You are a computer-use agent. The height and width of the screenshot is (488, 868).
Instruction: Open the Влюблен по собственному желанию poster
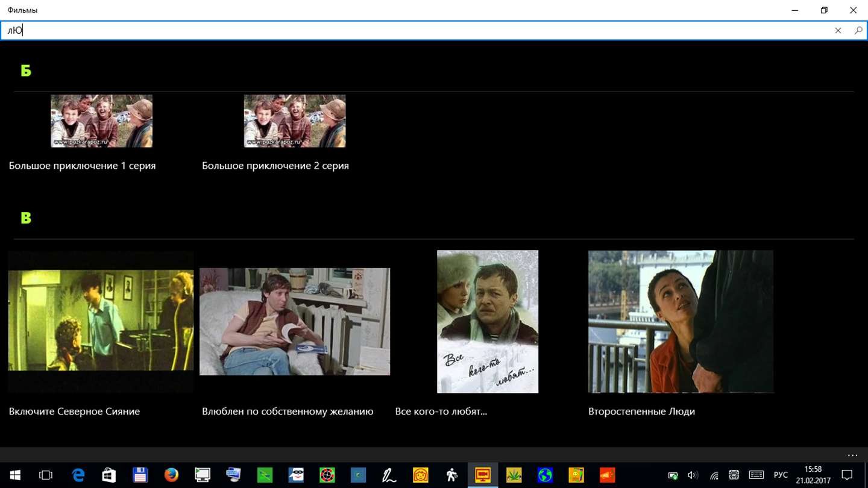[295, 322]
